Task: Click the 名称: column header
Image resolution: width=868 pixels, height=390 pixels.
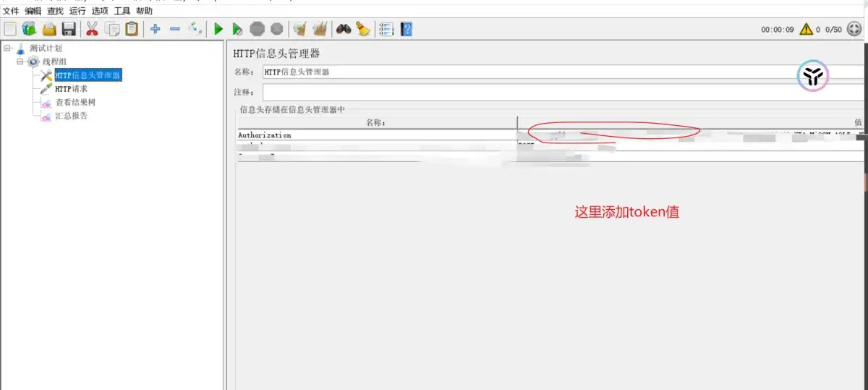Action: 376,123
